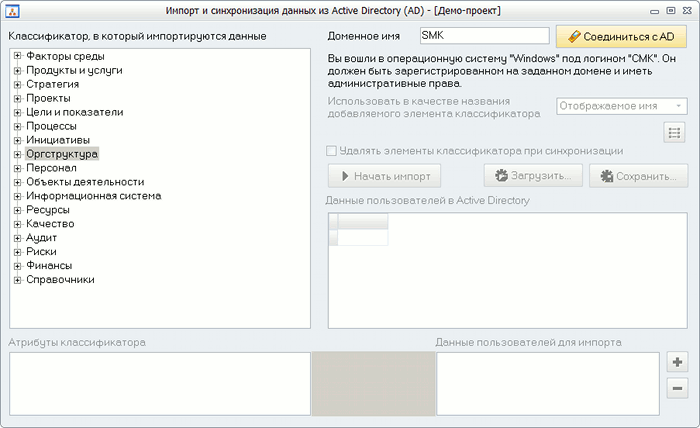The image size is (700, 428).
Task: Click the Сохранить button
Action: tap(638, 176)
